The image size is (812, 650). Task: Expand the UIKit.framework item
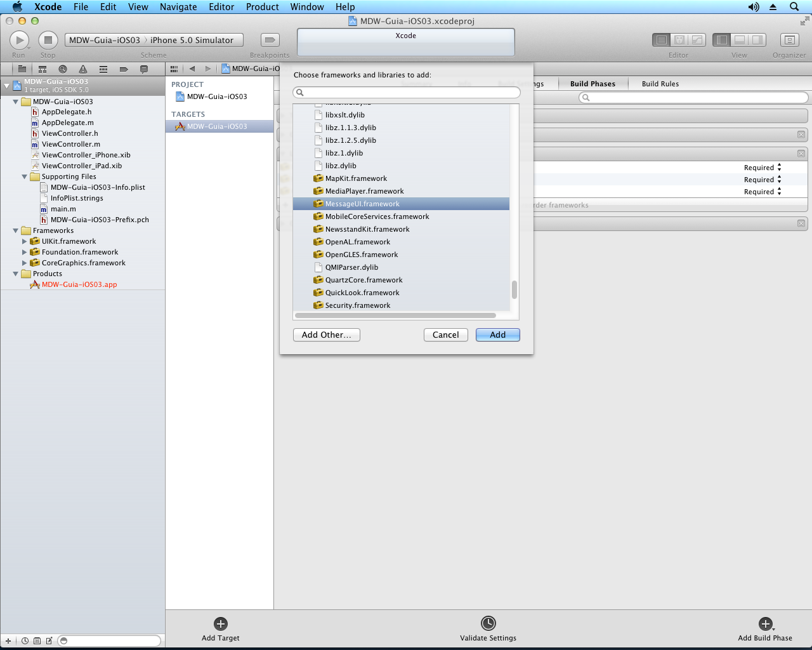25,242
